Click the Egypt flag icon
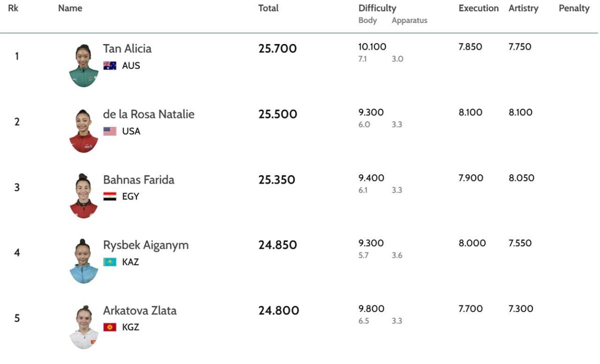The image size is (600, 364). pos(109,196)
